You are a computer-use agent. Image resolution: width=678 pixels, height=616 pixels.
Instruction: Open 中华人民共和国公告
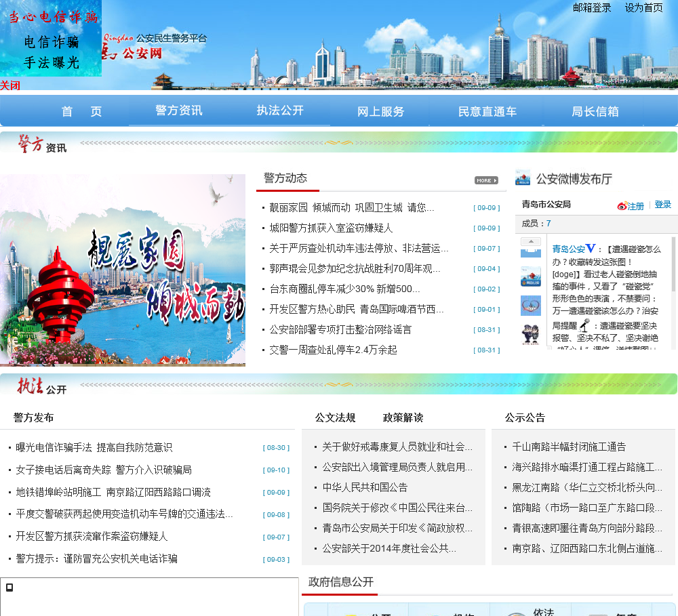[365, 488]
